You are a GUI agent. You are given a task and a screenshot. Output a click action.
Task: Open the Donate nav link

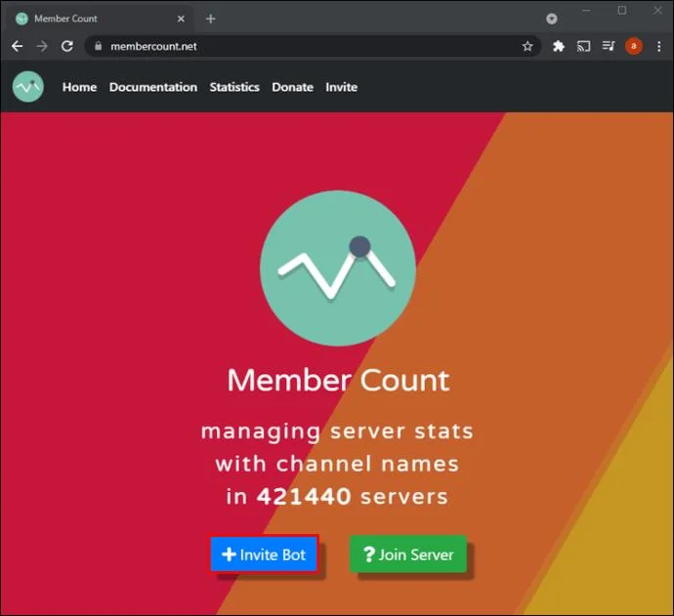[292, 87]
